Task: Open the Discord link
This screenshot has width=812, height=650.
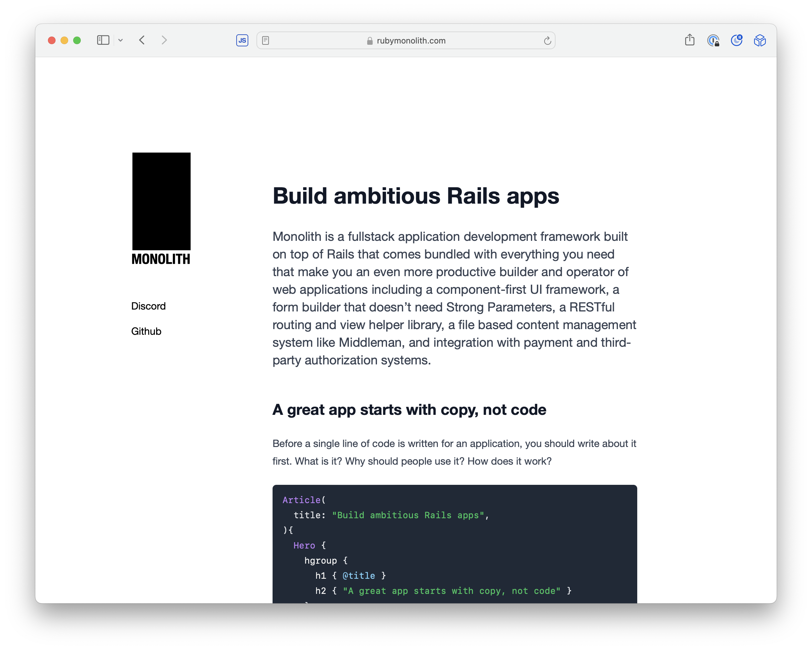Action: 148,306
